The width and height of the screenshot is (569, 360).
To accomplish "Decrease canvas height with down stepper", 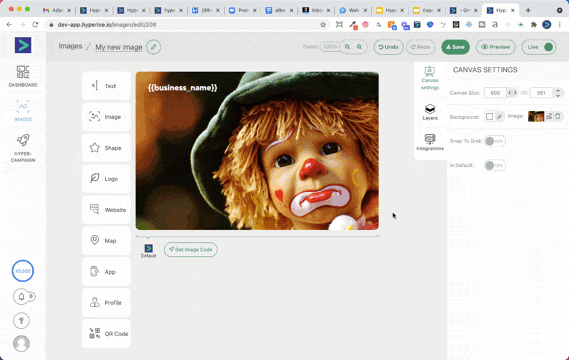I will 558,95.
